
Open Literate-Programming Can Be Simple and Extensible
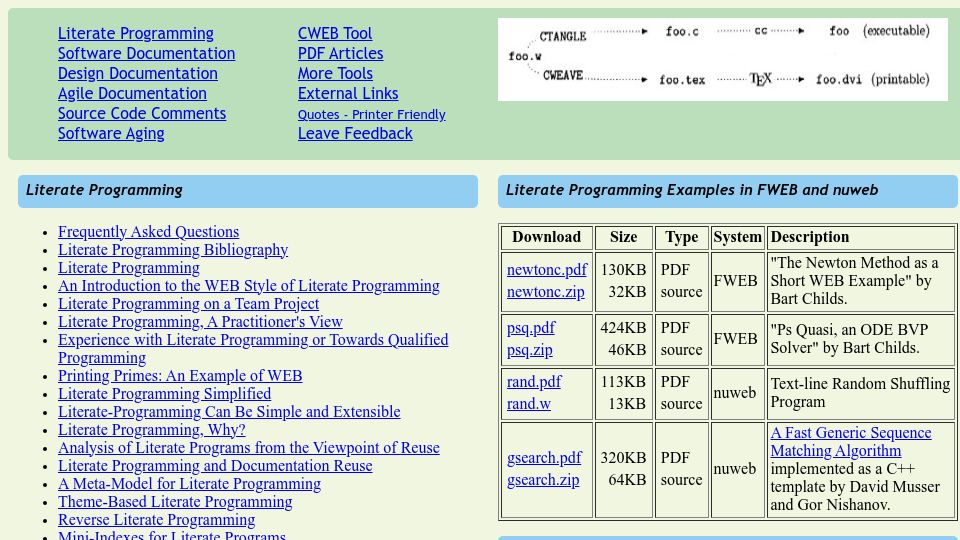[x=229, y=411]
